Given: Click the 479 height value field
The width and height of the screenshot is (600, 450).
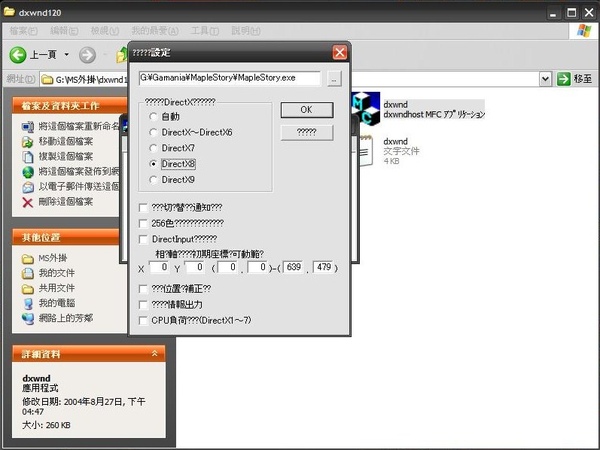Looking at the screenshot, I should (x=323, y=267).
